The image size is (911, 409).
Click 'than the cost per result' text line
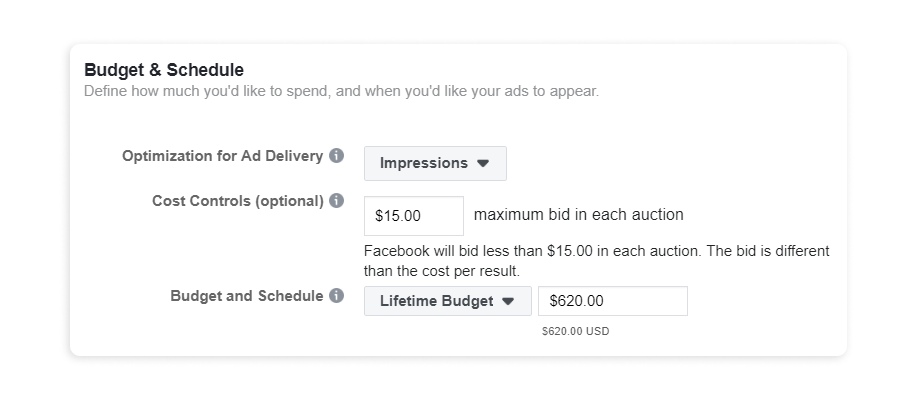(x=442, y=271)
